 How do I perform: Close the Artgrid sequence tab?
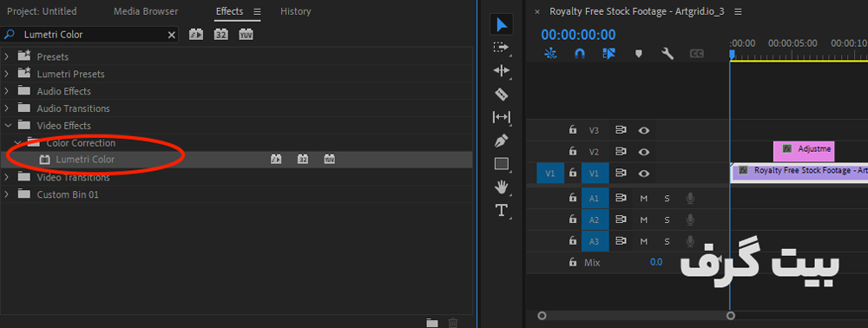(x=537, y=11)
